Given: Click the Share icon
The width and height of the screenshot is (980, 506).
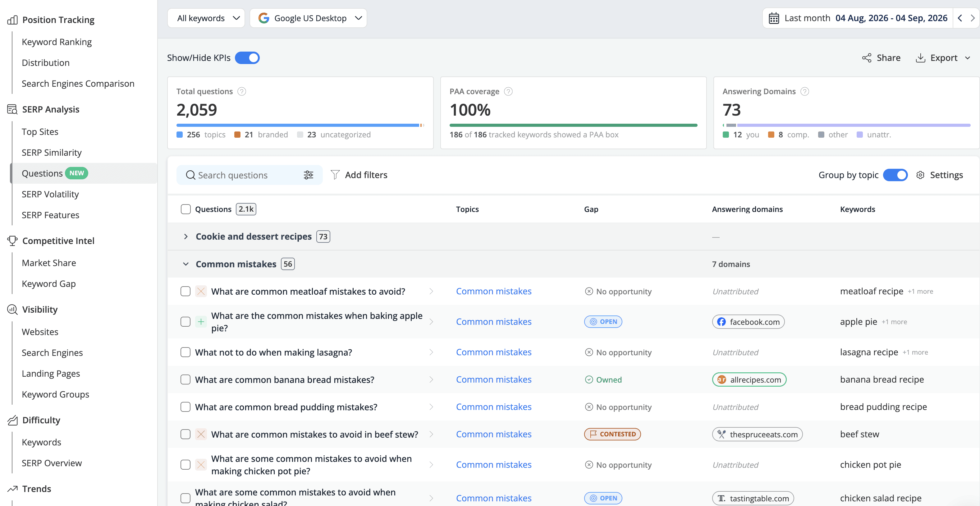Looking at the screenshot, I should (867, 58).
